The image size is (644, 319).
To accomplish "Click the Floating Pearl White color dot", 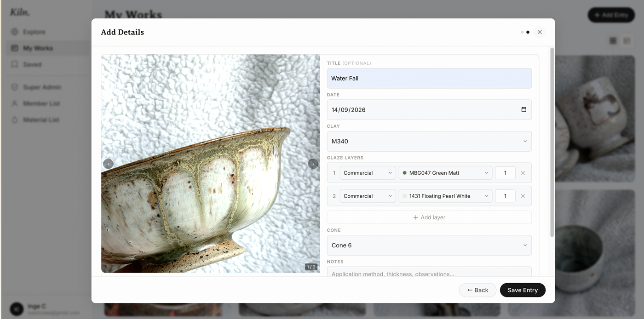I will coord(405,196).
